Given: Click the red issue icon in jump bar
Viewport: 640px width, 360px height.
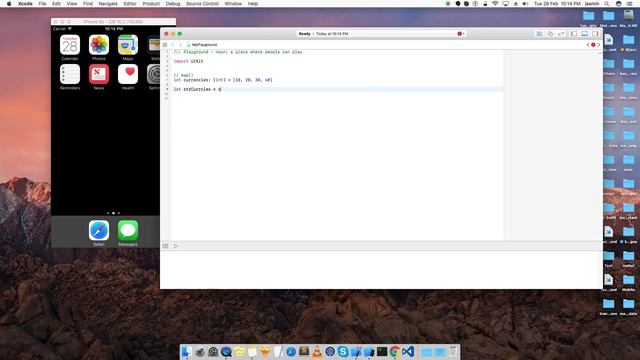Looking at the screenshot, I should 593,44.
